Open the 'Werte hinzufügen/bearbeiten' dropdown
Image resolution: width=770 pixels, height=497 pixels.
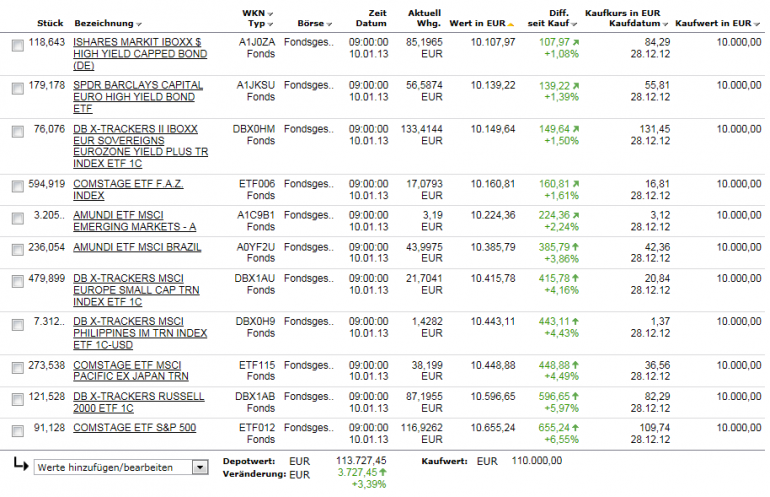pos(200,467)
